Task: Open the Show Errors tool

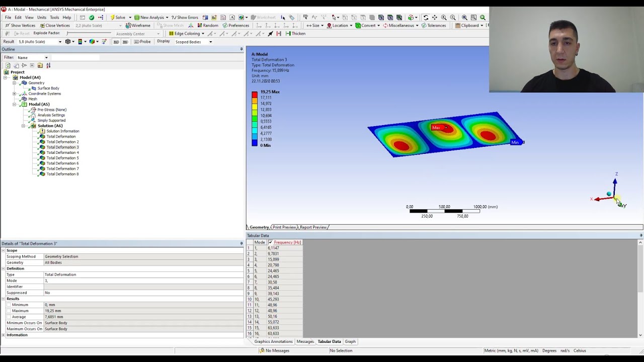Action: coord(185,18)
